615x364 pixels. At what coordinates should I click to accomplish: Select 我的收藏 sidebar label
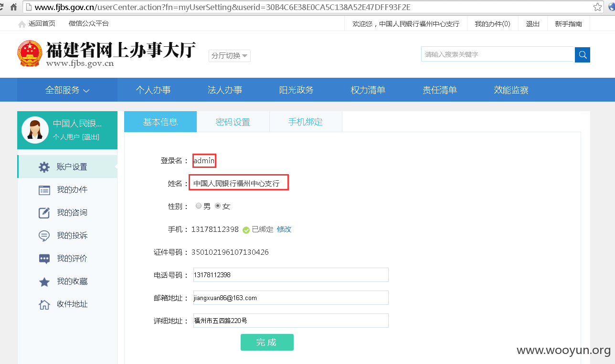pos(72,281)
